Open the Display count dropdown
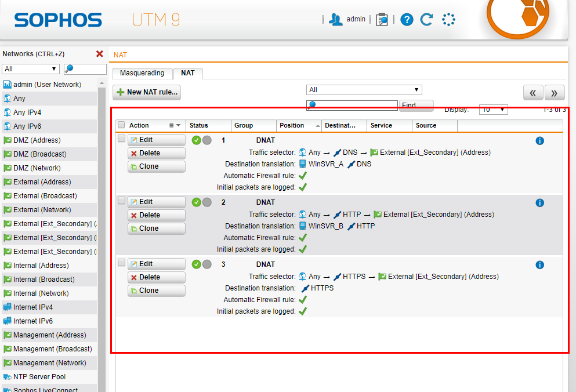 494,110
